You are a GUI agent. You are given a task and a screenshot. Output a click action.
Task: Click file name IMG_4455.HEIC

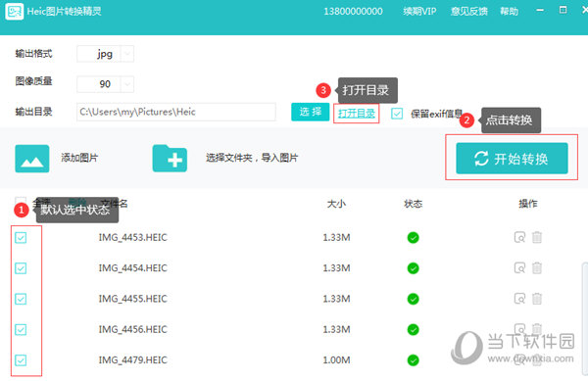pyautogui.click(x=132, y=299)
